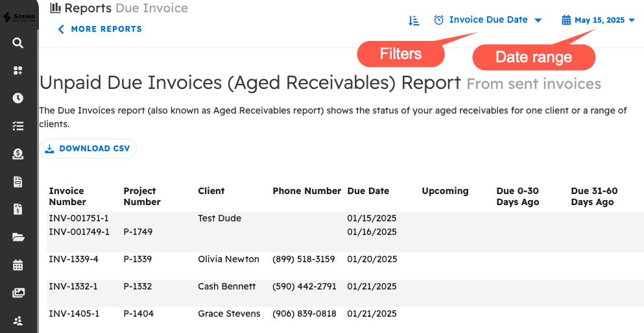Click the Download CSV button
Viewport: 644px width, 333px height.
[x=88, y=149]
